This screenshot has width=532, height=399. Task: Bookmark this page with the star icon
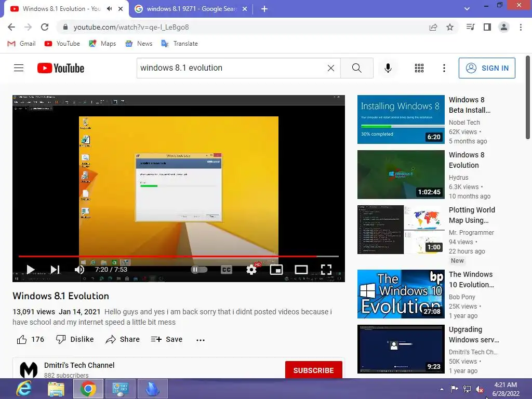[x=450, y=27]
